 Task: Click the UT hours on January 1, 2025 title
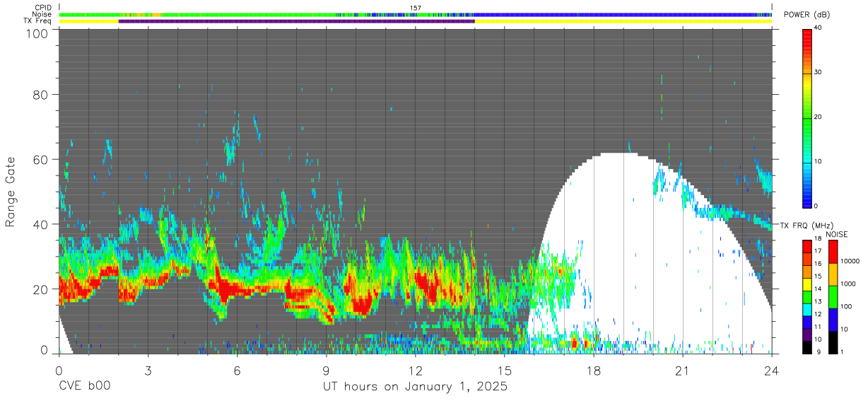pos(415,387)
